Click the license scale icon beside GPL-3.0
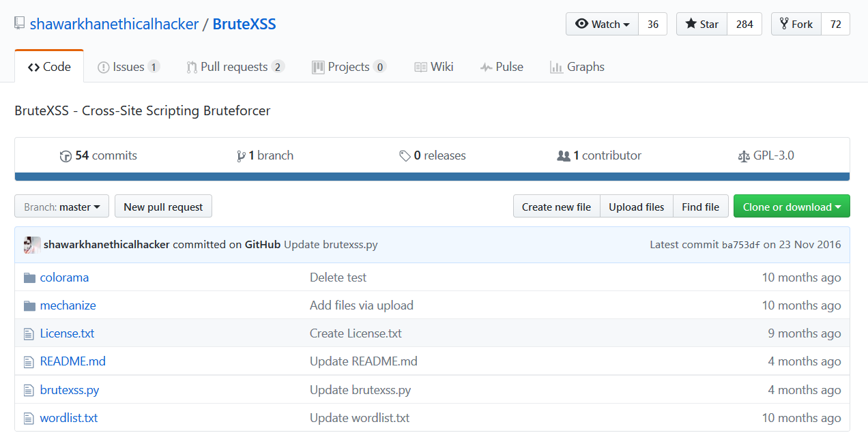The image size is (868, 435). 744,156
